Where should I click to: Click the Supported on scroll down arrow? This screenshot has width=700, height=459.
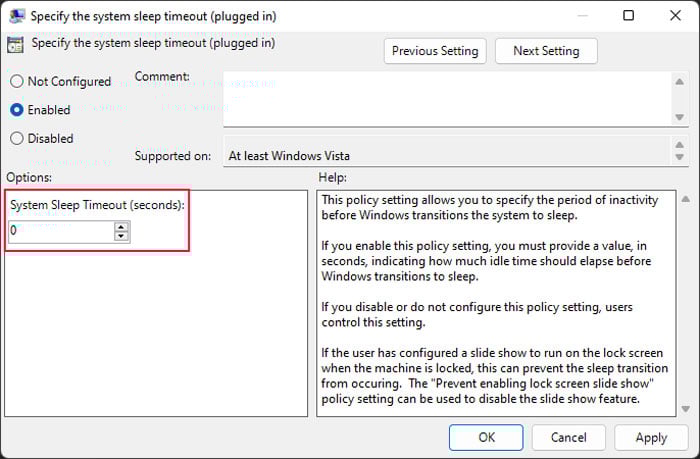[679, 157]
